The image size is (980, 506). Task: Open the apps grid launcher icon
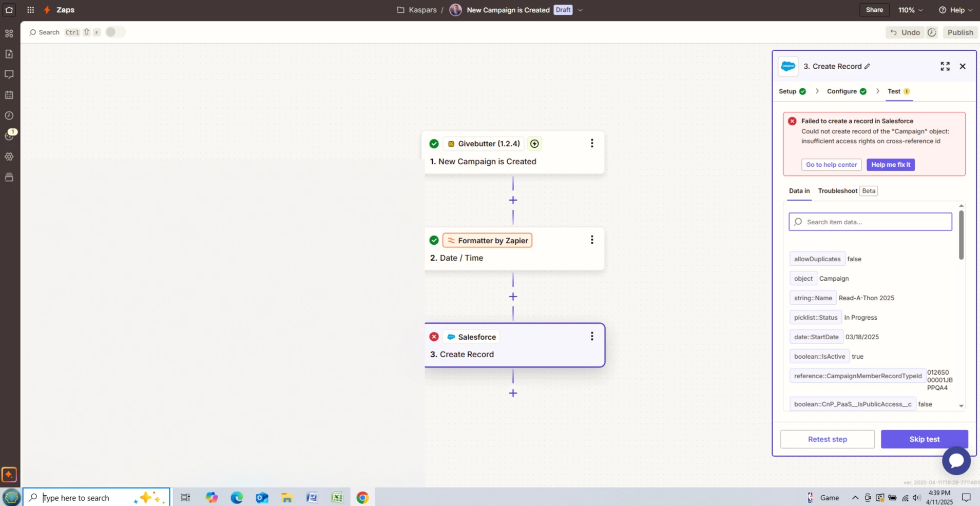[31, 10]
